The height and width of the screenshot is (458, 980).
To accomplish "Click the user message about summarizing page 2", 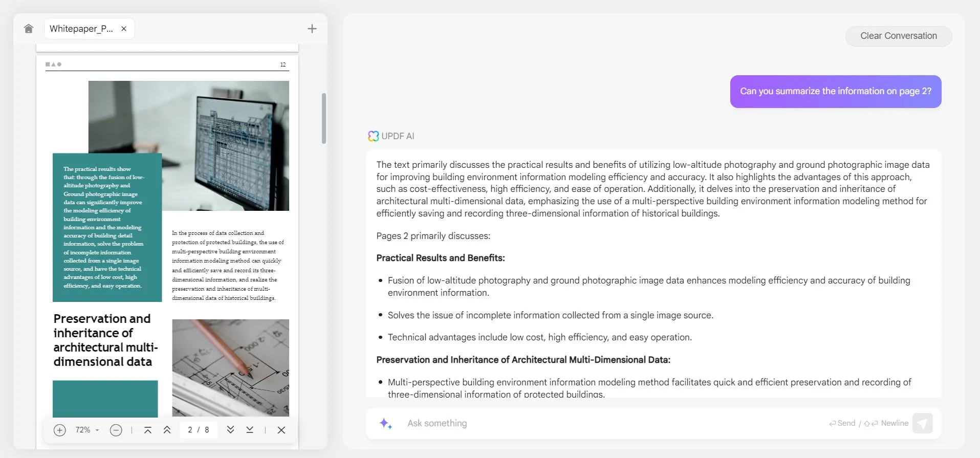I will [835, 92].
